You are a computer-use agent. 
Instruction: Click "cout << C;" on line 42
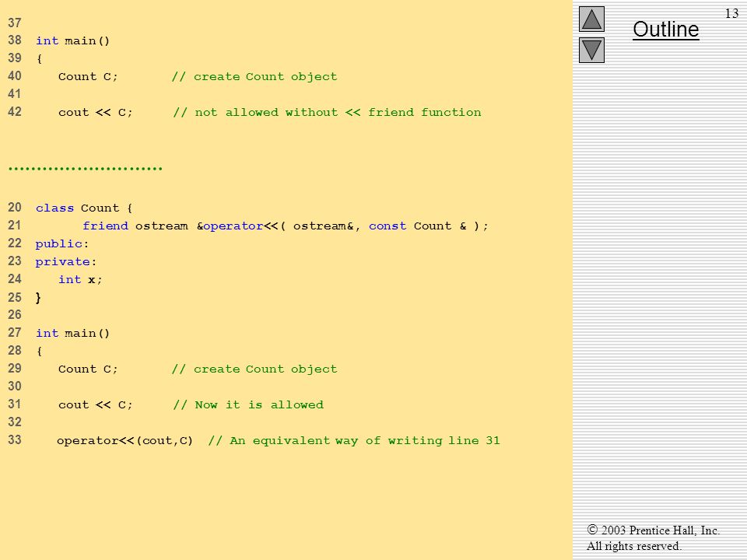(x=95, y=112)
